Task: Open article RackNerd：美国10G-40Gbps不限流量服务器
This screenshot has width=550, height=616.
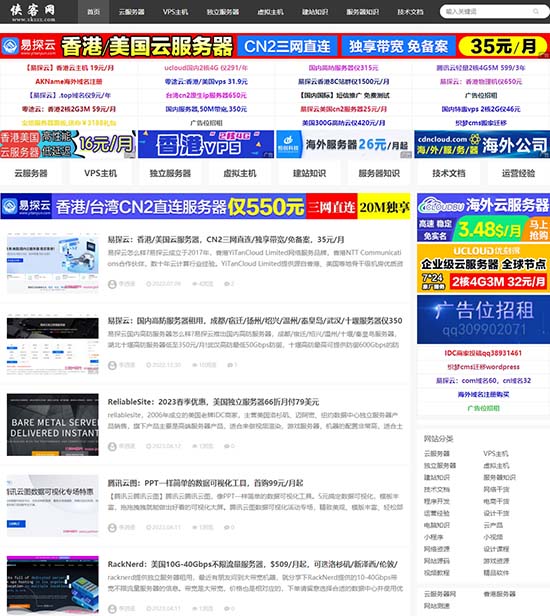Action: click(253, 564)
